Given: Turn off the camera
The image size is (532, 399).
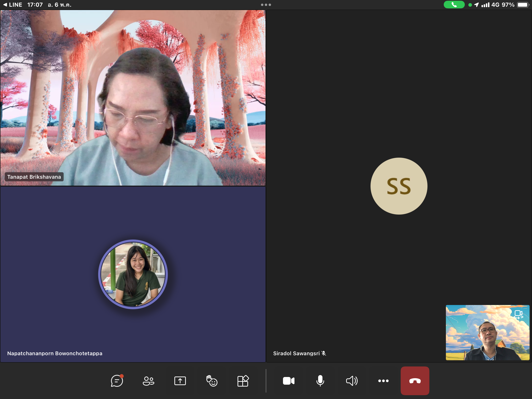Looking at the screenshot, I should pos(289,381).
